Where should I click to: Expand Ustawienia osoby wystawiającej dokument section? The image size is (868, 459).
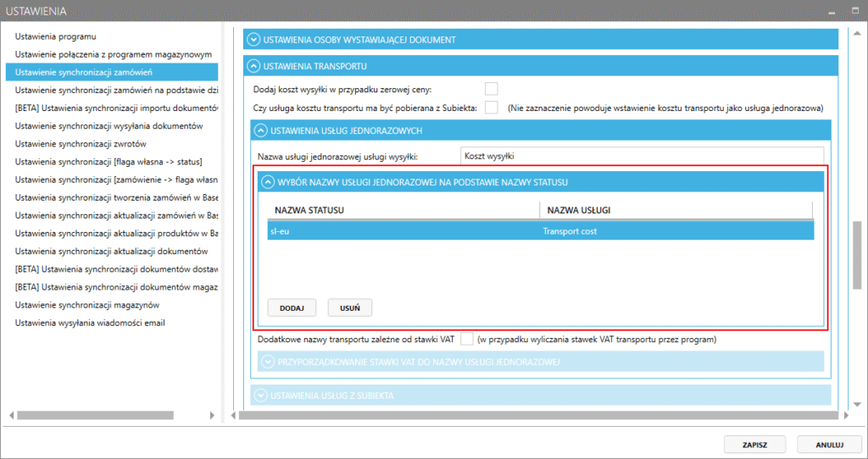[x=253, y=39]
